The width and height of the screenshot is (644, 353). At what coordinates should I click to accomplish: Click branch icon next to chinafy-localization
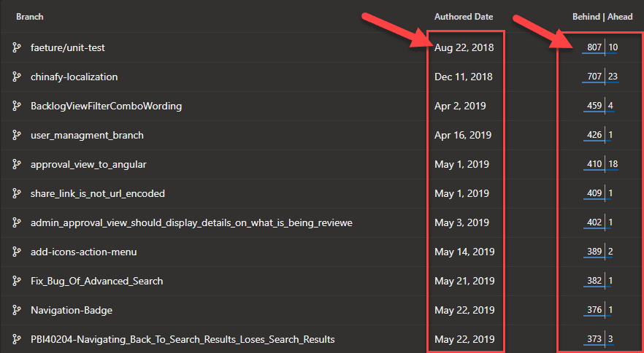[17, 77]
